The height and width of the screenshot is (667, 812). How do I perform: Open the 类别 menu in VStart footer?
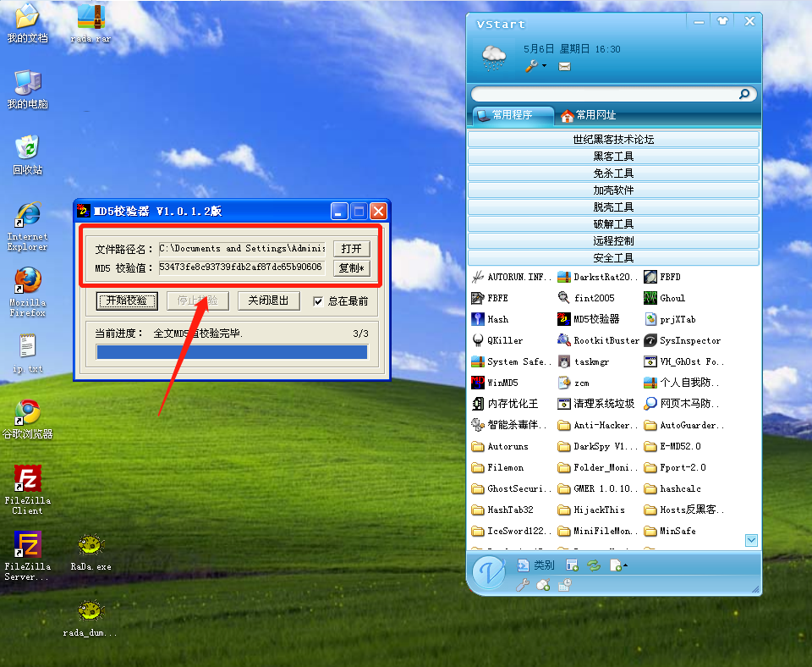(536, 565)
